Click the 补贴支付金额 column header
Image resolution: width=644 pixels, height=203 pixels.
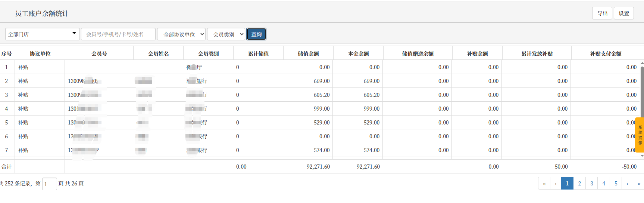point(606,53)
